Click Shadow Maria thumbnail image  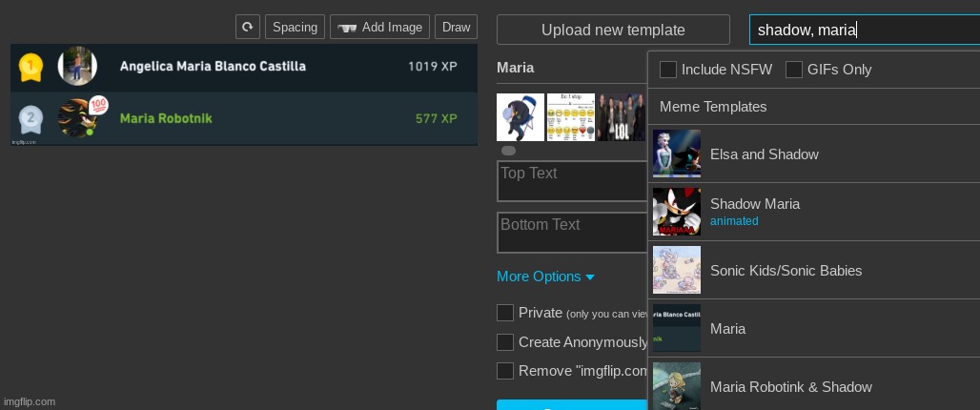point(677,212)
